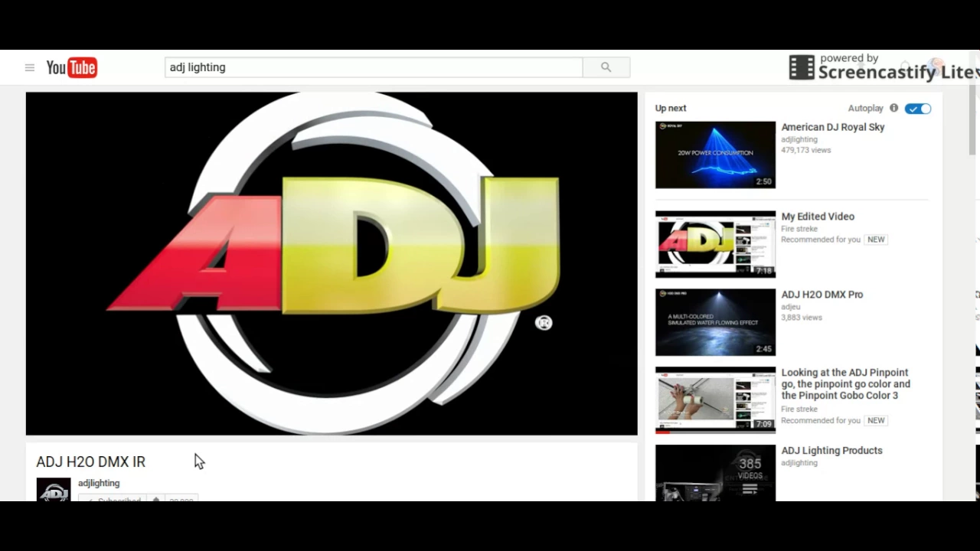
Task: Click 'Fire streke' under My Edited Video
Action: 799,229
